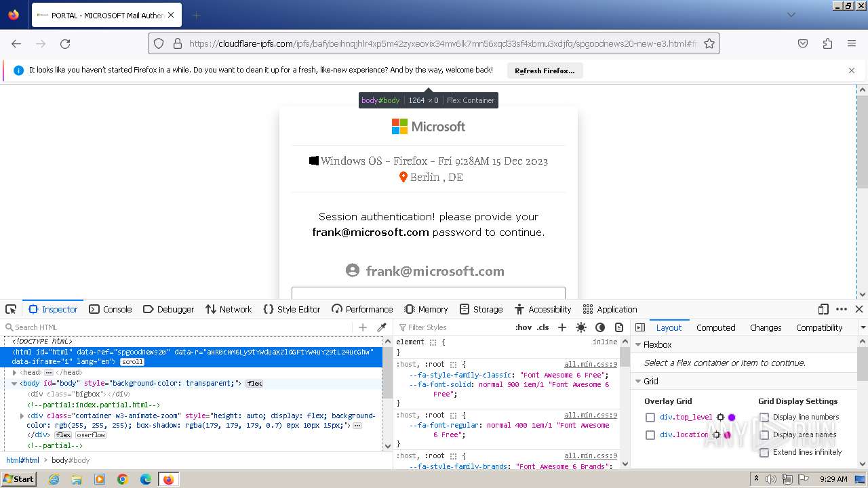Open the Firefox application menu
This screenshot has width=868, height=488.
coord(852,43)
